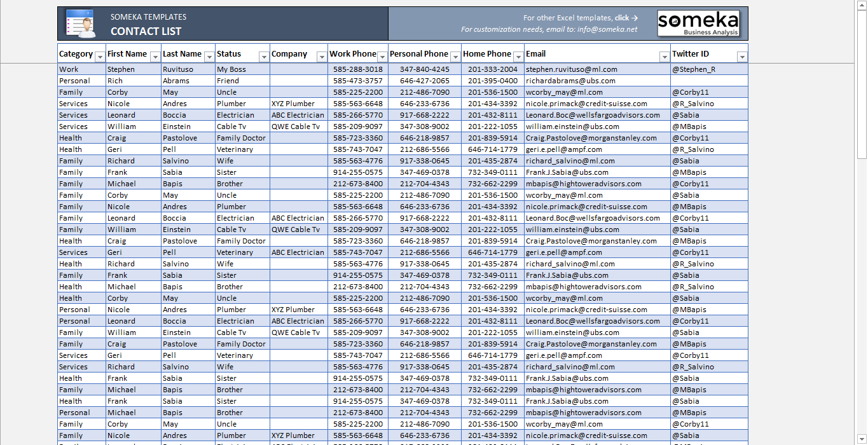868x445 pixels.
Task: Open the Twitter ID filter dropdown
Action: pos(741,56)
